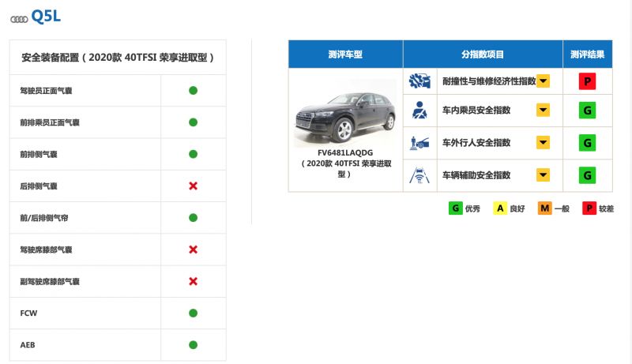Expand the 车外行人安全指数 dropdown arrow
The image size is (632, 364).
tap(543, 143)
